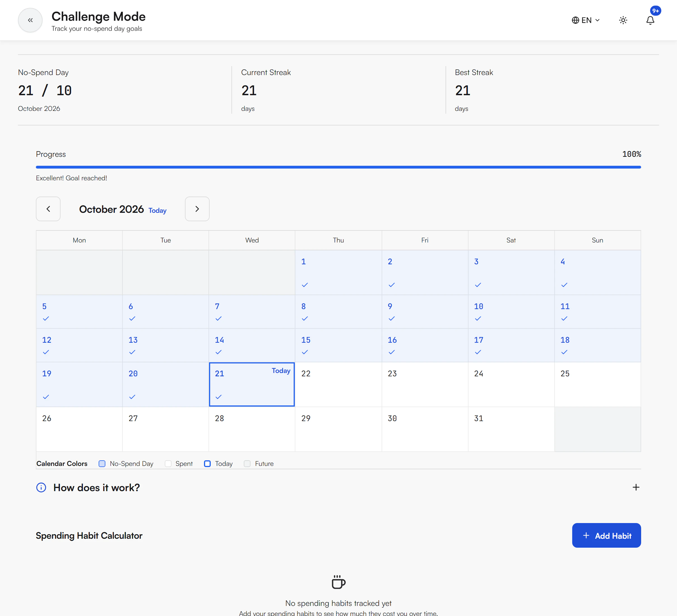The width and height of the screenshot is (677, 616).
Task: Select future day 31
Action: (x=511, y=429)
